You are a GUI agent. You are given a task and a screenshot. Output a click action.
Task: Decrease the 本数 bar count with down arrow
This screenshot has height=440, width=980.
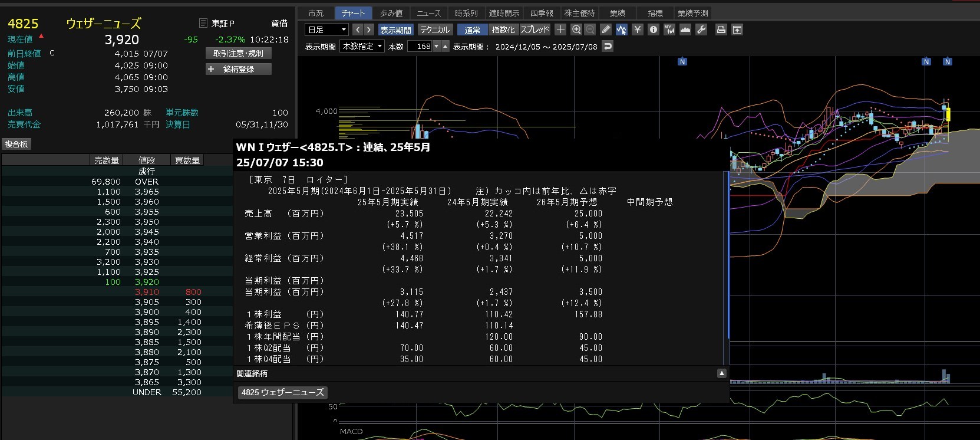[437, 46]
